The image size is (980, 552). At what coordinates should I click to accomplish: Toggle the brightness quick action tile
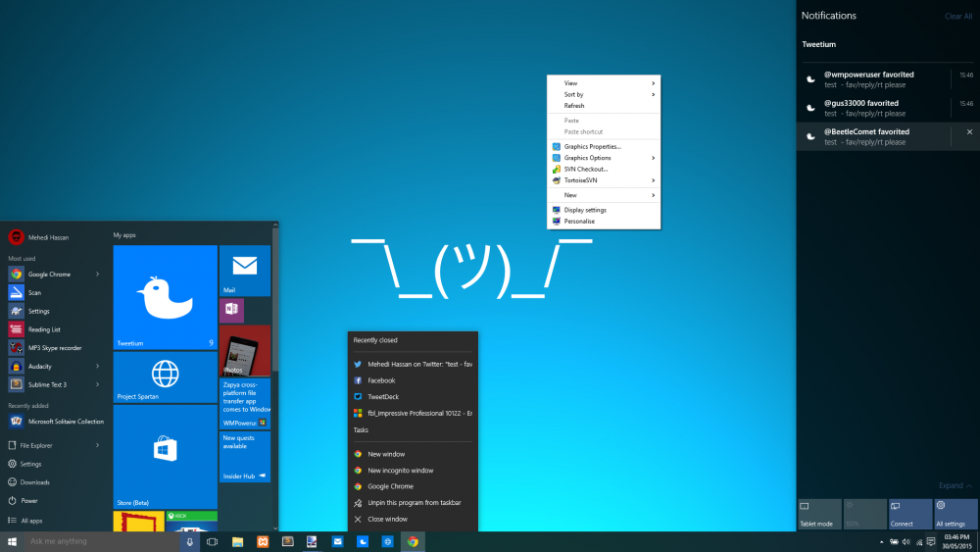tap(865, 514)
